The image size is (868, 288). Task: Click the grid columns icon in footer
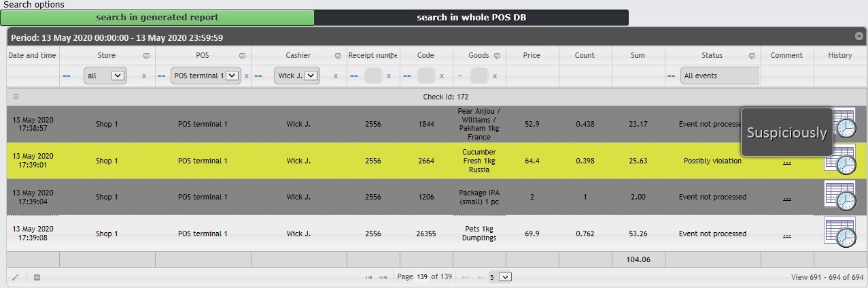click(x=37, y=277)
